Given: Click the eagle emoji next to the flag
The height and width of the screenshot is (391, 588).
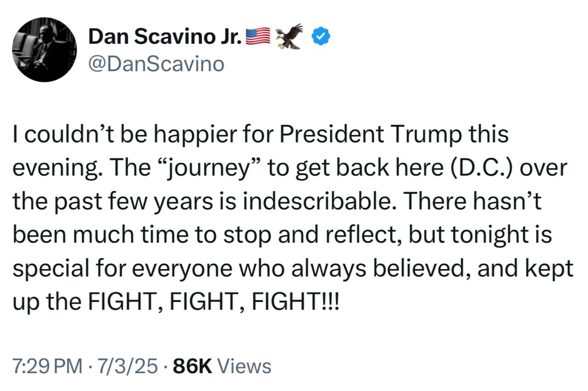Looking at the screenshot, I should (x=289, y=36).
